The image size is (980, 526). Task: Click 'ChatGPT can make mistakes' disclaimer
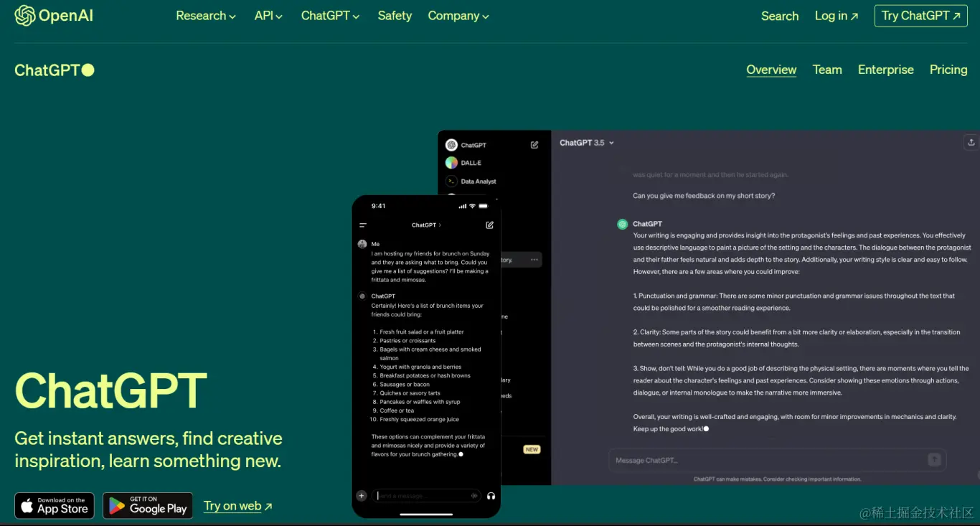pos(777,479)
